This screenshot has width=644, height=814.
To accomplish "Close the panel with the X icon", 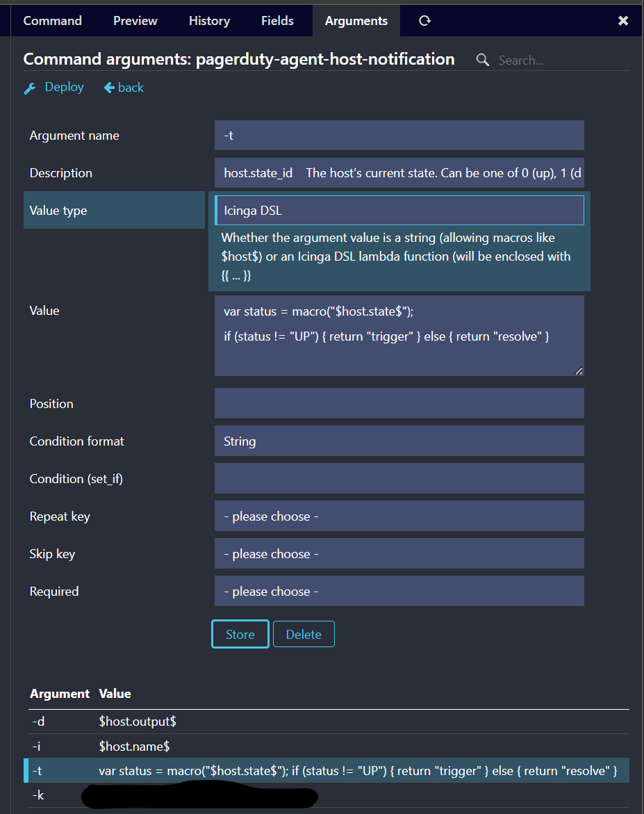I will click(623, 21).
